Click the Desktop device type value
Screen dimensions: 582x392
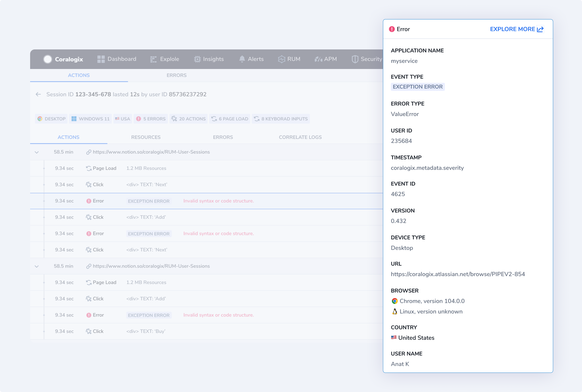pos(402,248)
